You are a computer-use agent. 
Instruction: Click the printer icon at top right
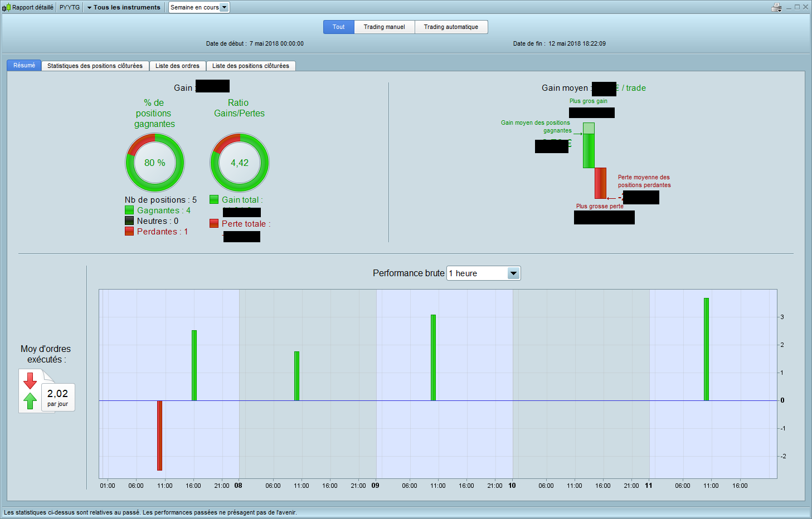point(776,7)
